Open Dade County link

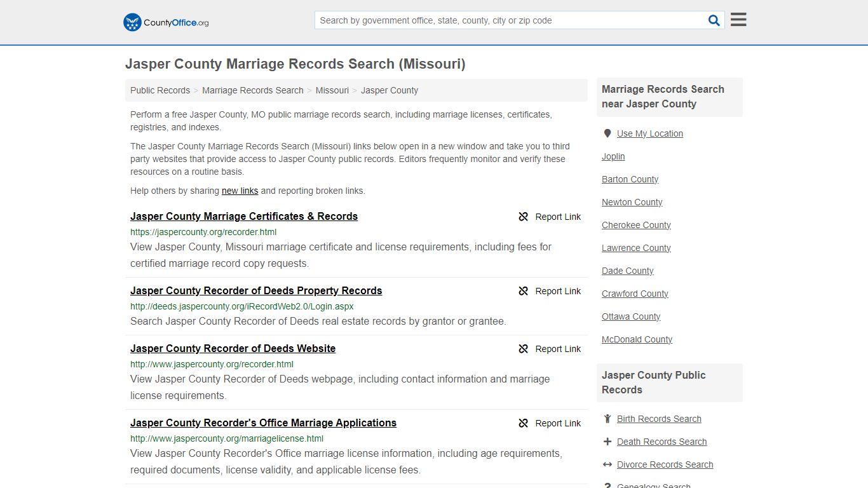(628, 271)
